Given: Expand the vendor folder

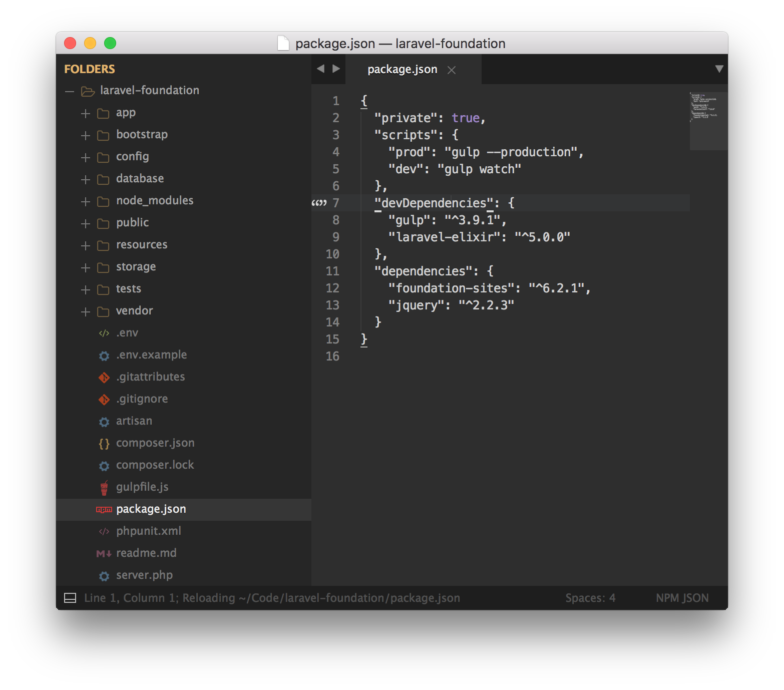Looking at the screenshot, I should [85, 311].
